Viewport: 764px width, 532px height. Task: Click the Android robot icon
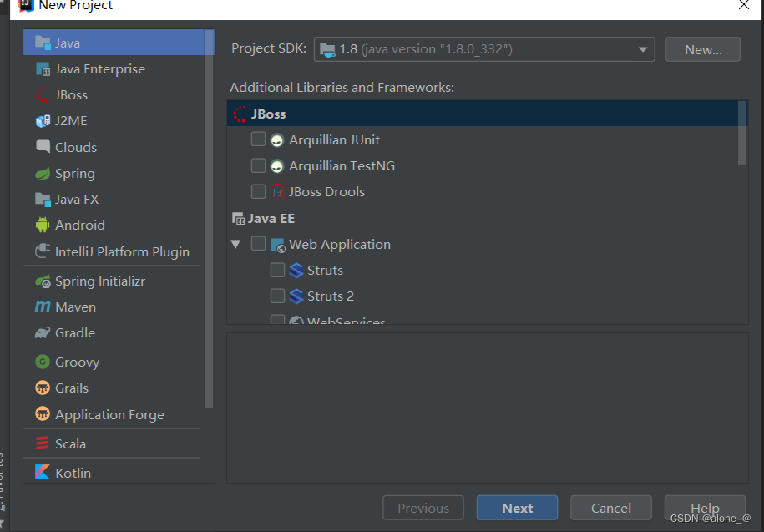click(x=43, y=225)
